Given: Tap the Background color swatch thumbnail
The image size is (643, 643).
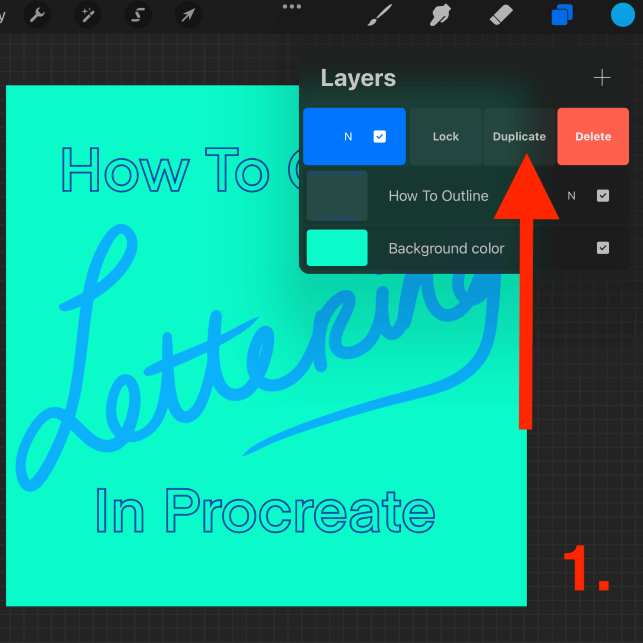Looking at the screenshot, I should (337, 248).
